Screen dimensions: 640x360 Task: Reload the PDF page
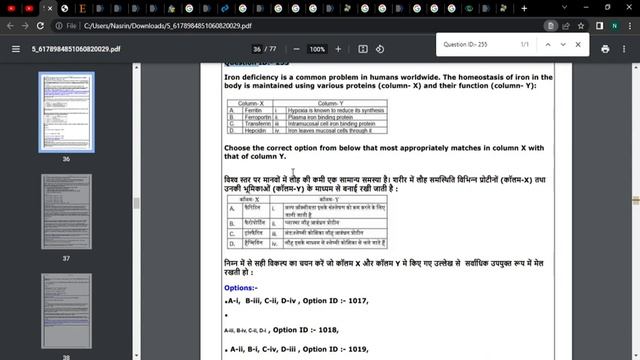coord(40,26)
